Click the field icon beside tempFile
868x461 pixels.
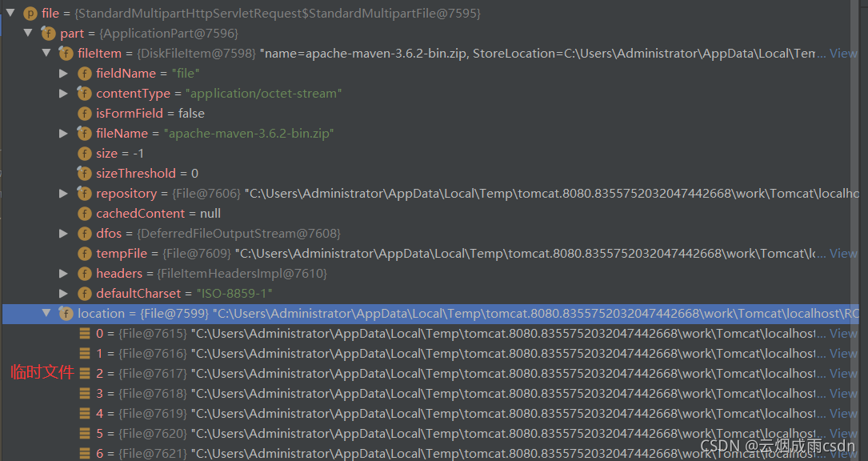point(85,253)
